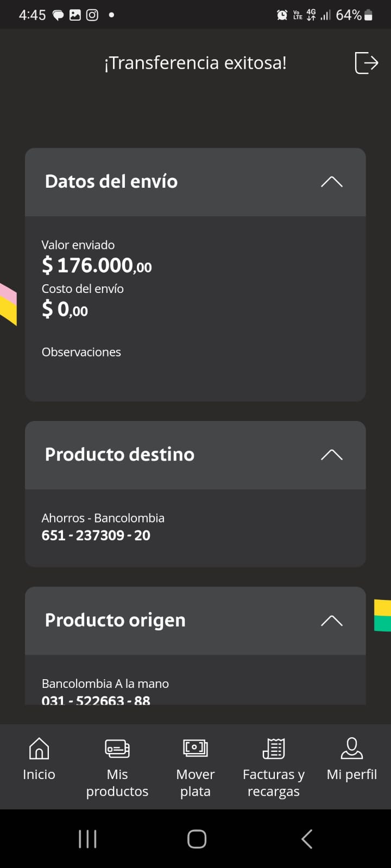
Task: Tap the Producto destino header title
Action: click(119, 455)
